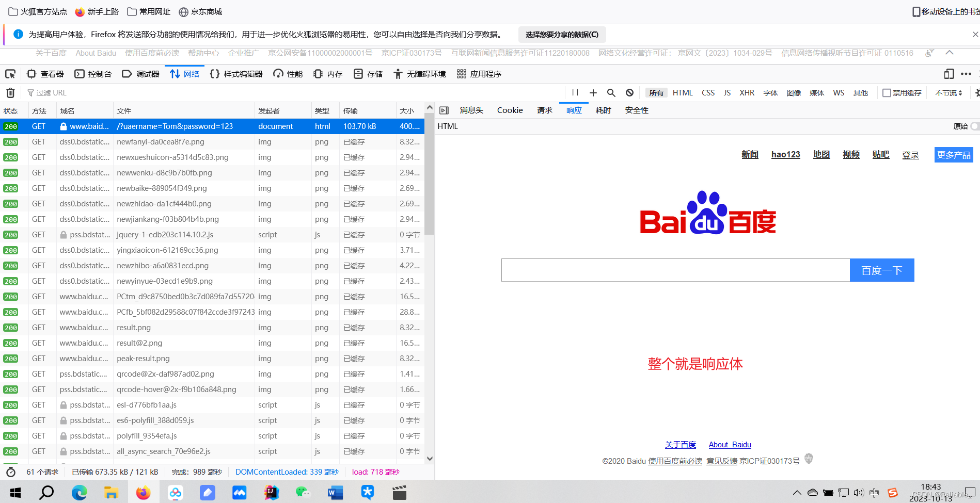The width and height of the screenshot is (980, 503).
Task: Switch to the Headers (消息头) tab
Action: [x=471, y=110]
